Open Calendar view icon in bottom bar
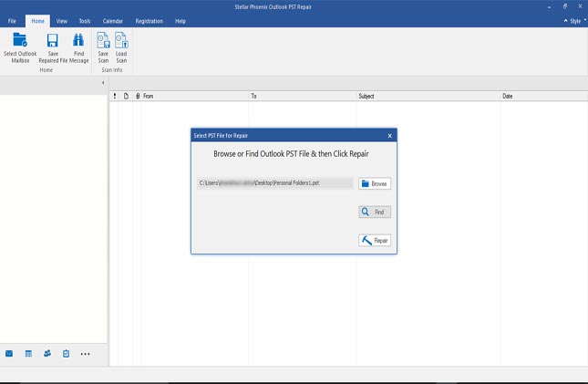Screen dimensions: 588x384 pyautogui.click(x=28, y=353)
